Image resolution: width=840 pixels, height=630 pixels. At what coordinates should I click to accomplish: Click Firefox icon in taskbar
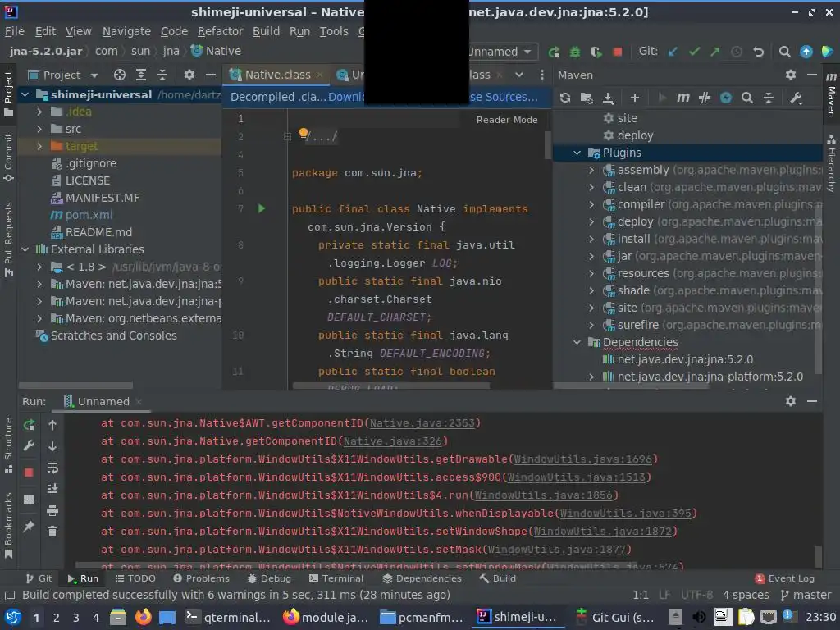point(143,617)
